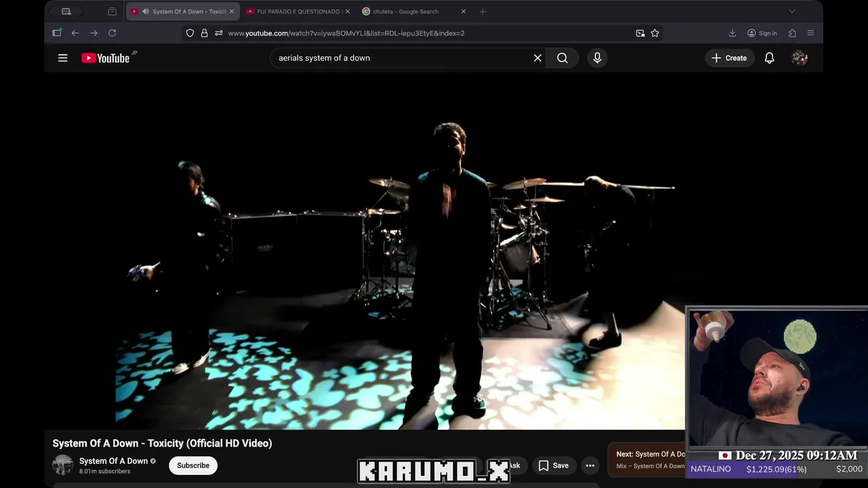Screen dimensions: 868x488
Task: Open the more actions three-dot menu
Action: click(x=590, y=466)
